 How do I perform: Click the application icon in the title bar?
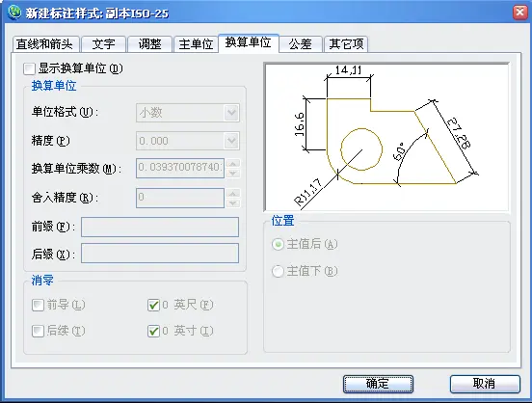point(13,13)
